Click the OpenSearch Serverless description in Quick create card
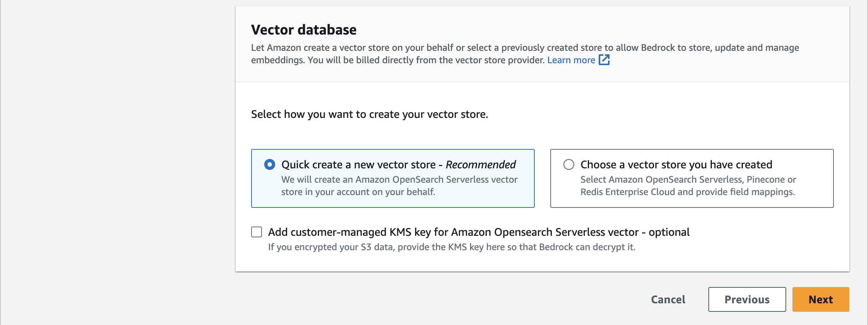 [399, 186]
